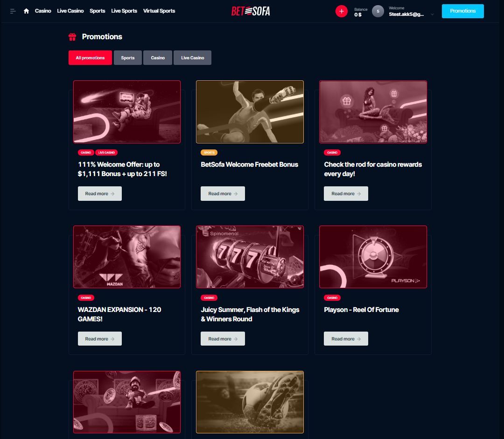Read more about the 111% Welcome Offer

[x=99, y=194]
